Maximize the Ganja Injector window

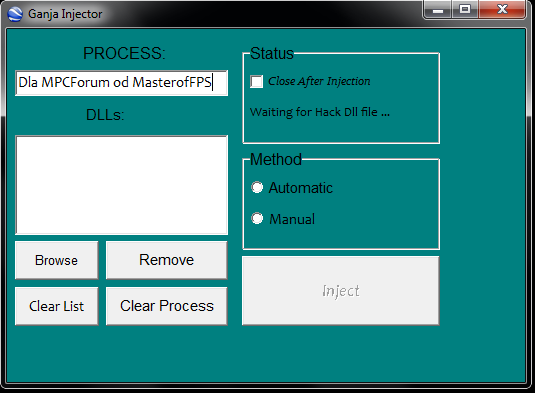click(x=465, y=10)
